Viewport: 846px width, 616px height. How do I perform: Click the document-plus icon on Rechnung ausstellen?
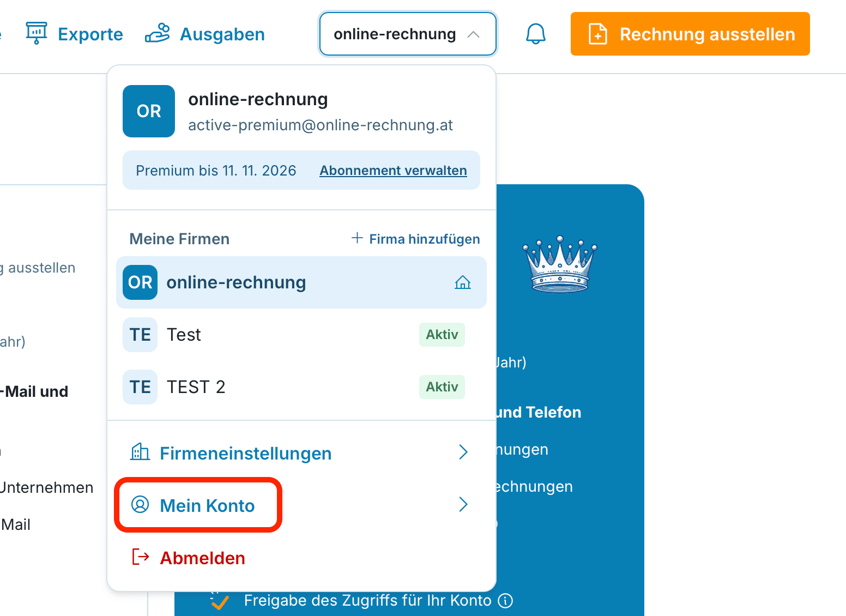pos(598,34)
